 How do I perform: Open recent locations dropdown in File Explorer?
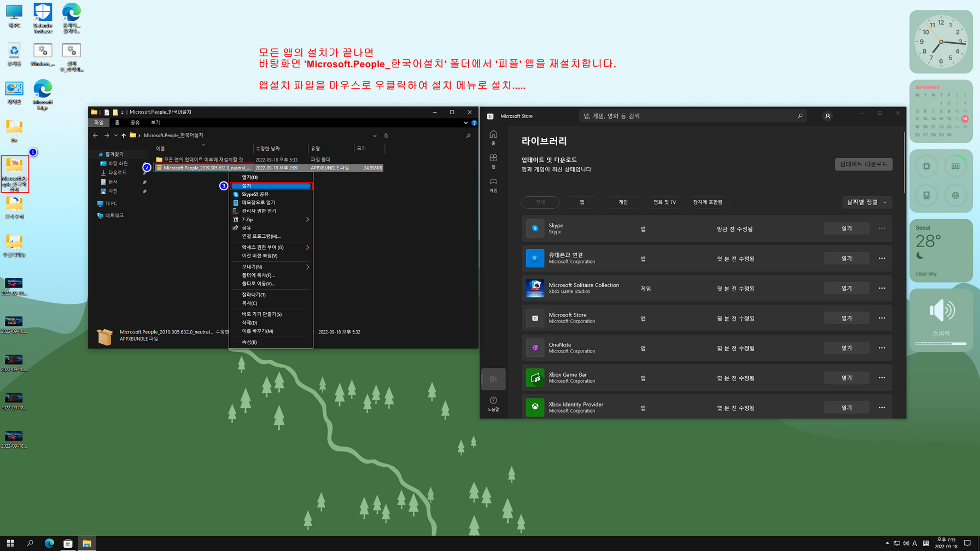(x=115, y=136)
